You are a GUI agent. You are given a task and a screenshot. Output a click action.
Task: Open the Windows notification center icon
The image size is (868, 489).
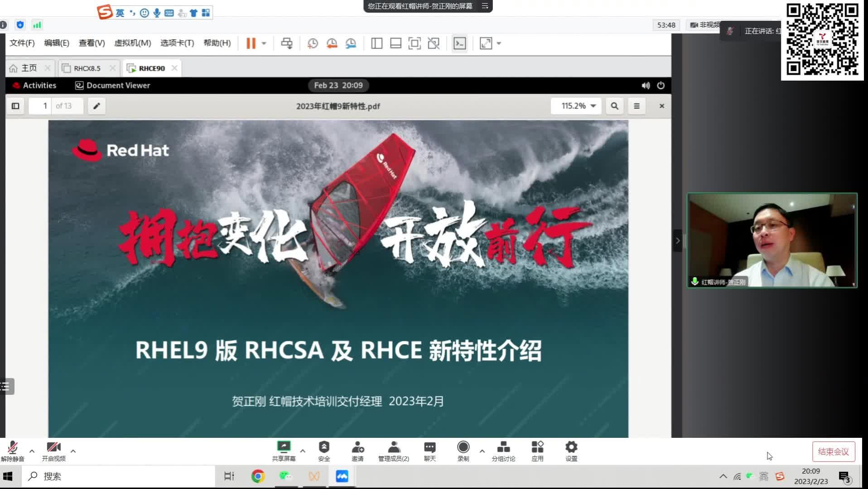click(x=845, y=477)
